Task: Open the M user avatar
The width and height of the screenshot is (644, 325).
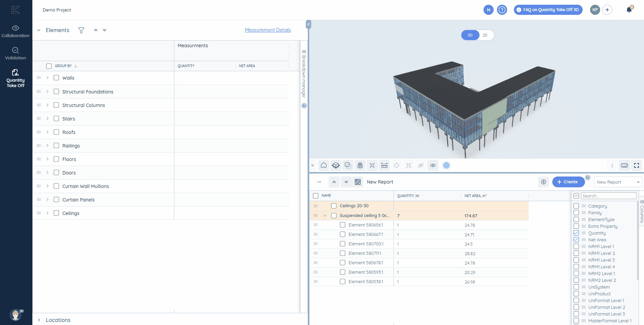Action: [489, 10]
